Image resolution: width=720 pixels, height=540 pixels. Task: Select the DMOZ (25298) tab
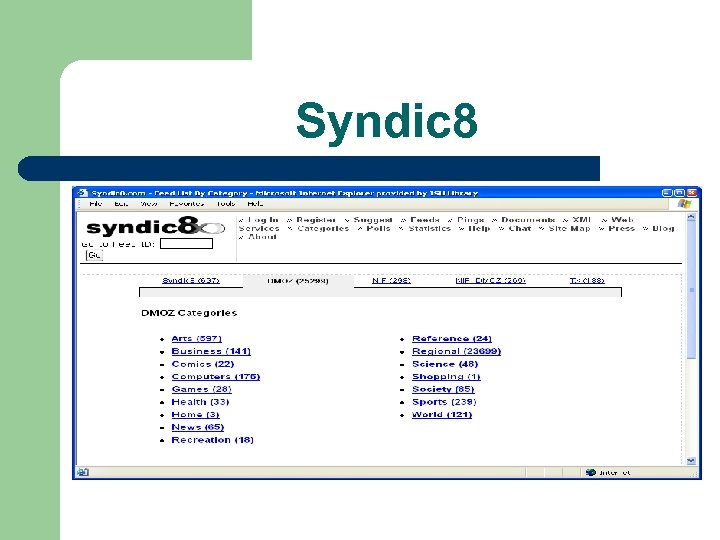pos(298,281)
